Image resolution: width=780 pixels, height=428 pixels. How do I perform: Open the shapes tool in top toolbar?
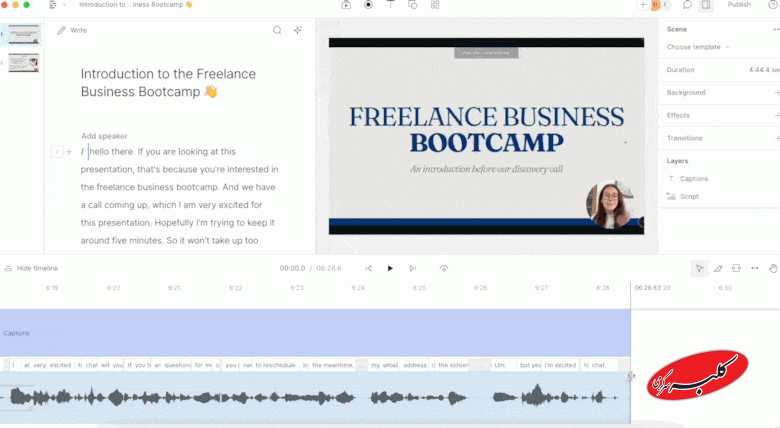click(412, 5)
